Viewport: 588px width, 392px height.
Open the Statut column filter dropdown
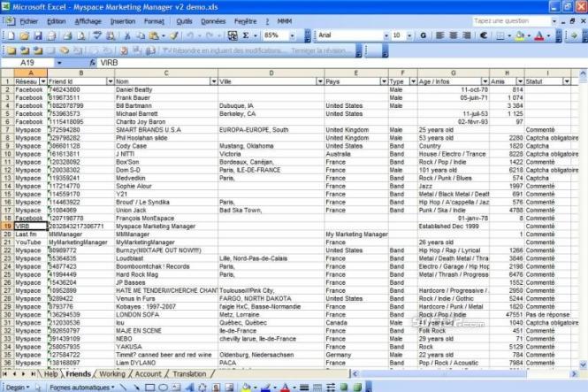tap(567, 81)
